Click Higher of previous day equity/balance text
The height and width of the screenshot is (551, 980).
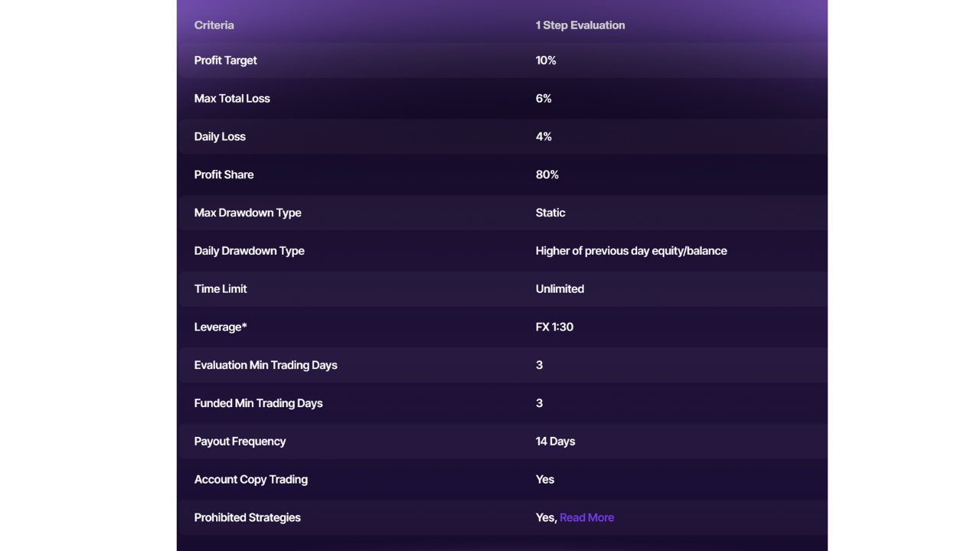[631, 251]
